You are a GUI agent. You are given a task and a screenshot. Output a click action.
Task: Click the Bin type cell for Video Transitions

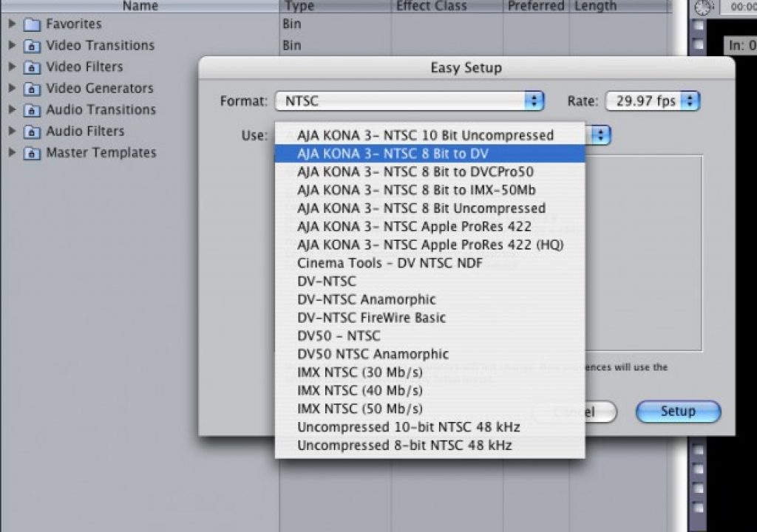pos(291,45)
